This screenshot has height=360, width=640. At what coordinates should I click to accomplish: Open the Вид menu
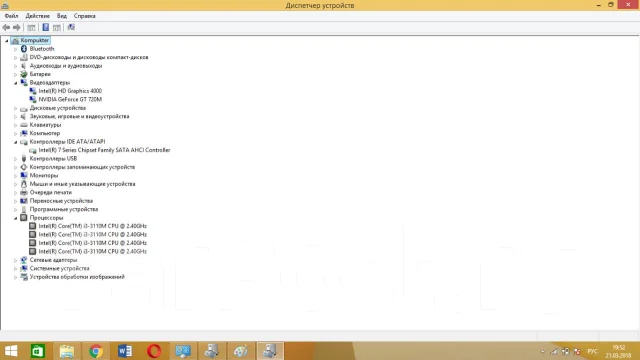pyautogui.click(x=62, y=16)
